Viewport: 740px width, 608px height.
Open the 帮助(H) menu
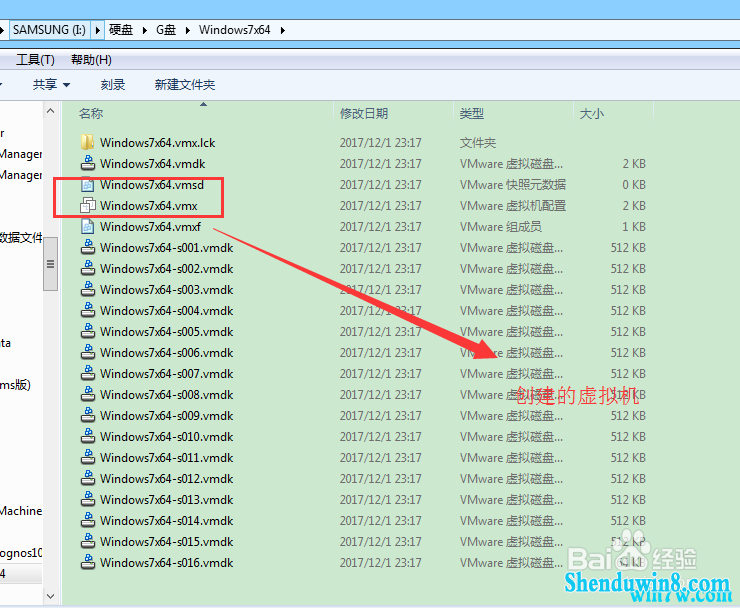[x=91, y=59]
